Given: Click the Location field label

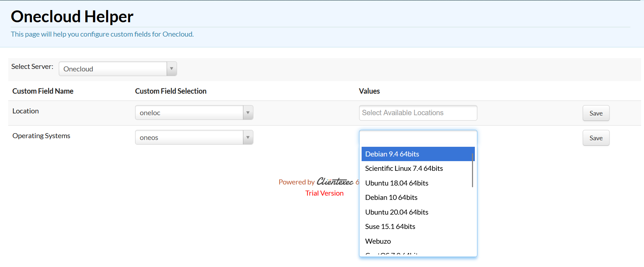Looking at the screenshot, I should coord(25,111).
